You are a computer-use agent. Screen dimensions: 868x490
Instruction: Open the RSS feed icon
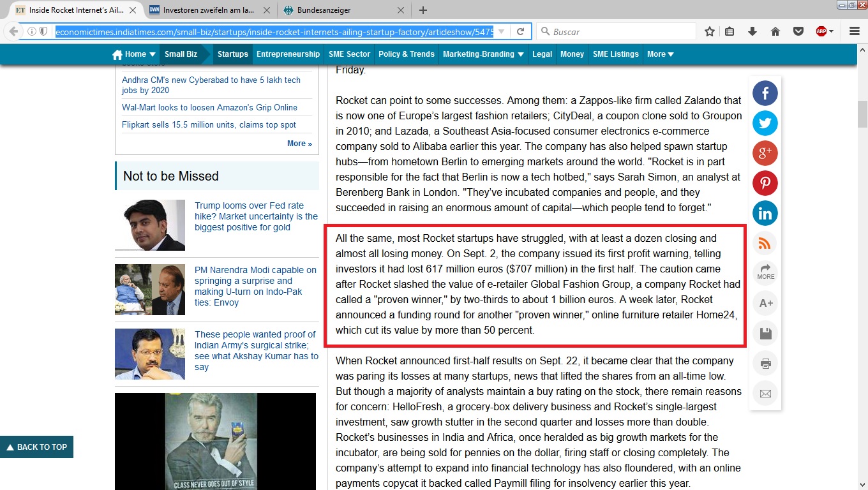click(x=765, y=242)
